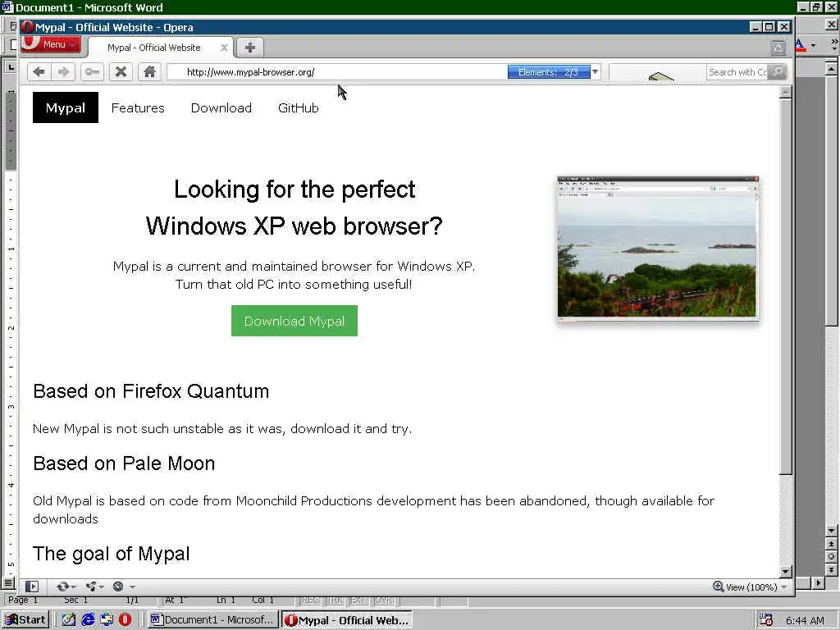
Task: Click the Search with field in Opera
Action: (x=737, y=72)
